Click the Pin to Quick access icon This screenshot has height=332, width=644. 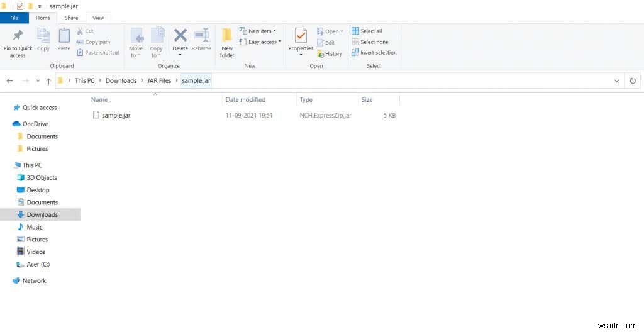[18, 36]
